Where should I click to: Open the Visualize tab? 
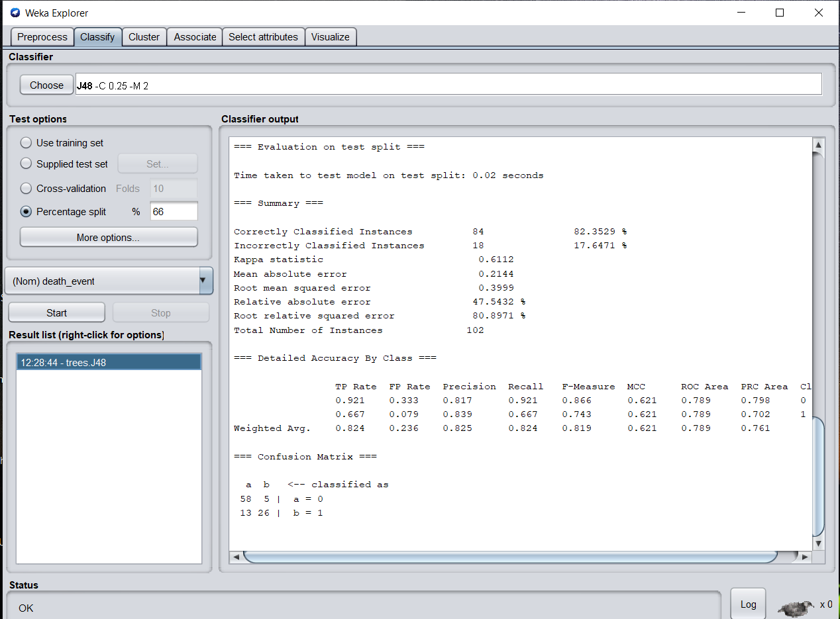pyautogui.click(x=330, y=37)
